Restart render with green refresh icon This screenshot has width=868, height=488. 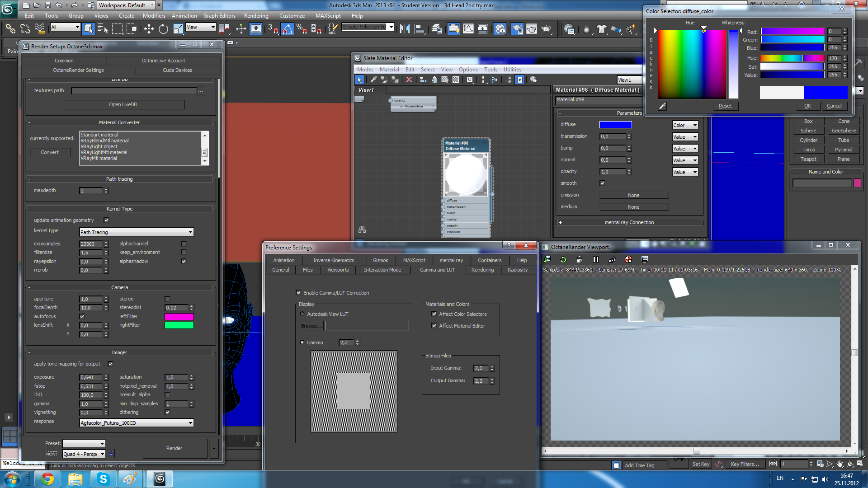(563, 259)
